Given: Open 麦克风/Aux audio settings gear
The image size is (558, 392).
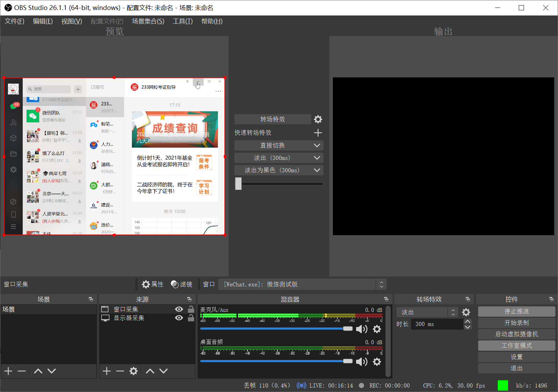Looking at the screenshot, I should (377, 329).
